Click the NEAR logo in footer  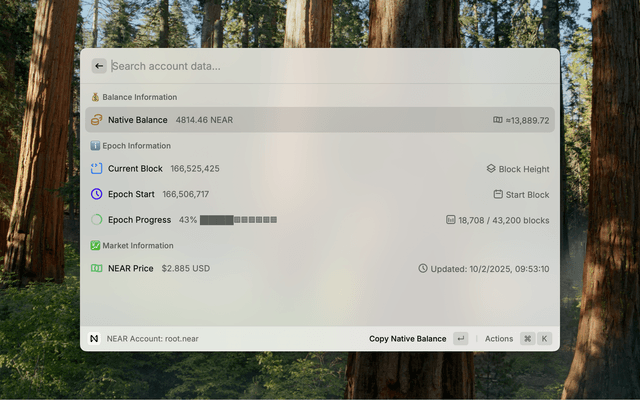[95, 339]
